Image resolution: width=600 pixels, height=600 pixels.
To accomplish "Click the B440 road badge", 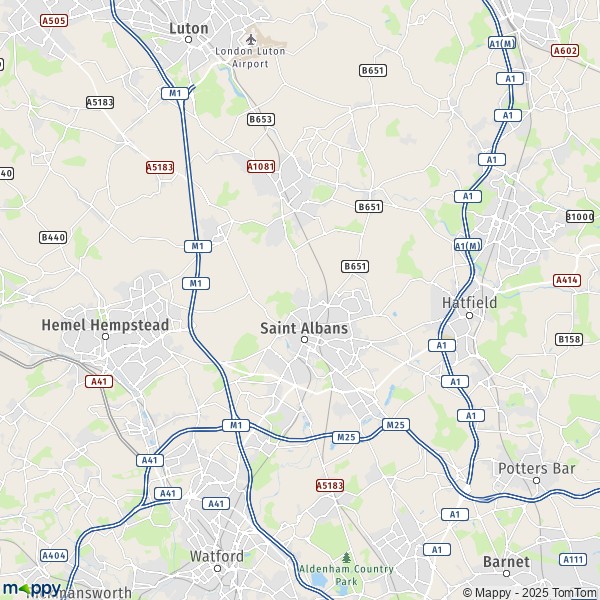I will click(53, 237).
